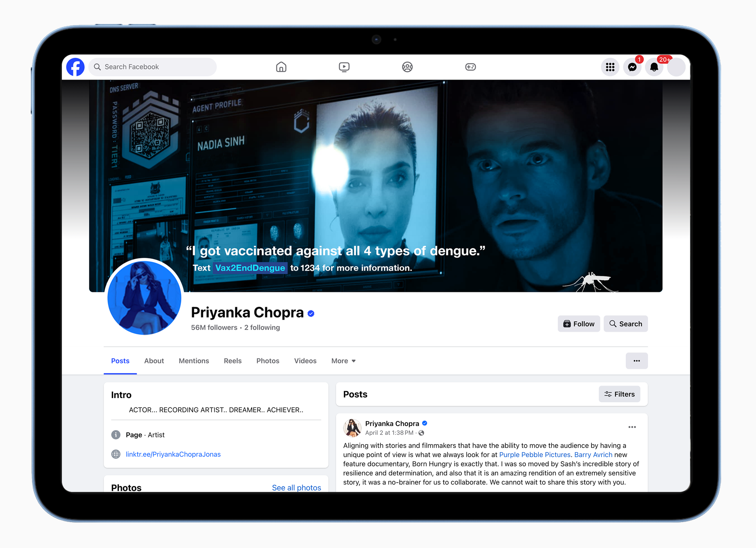Open the Watch video icon

click(x=344, y=67)
